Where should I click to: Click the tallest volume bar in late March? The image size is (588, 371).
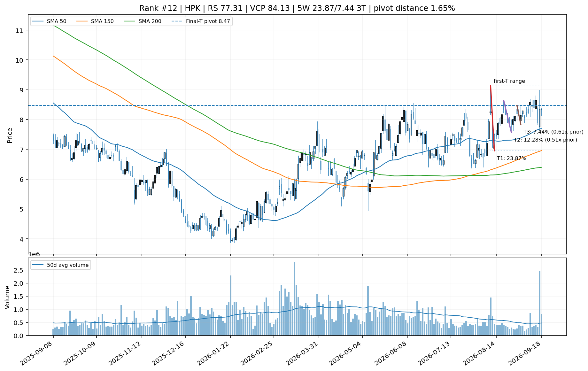pos(294,298)
